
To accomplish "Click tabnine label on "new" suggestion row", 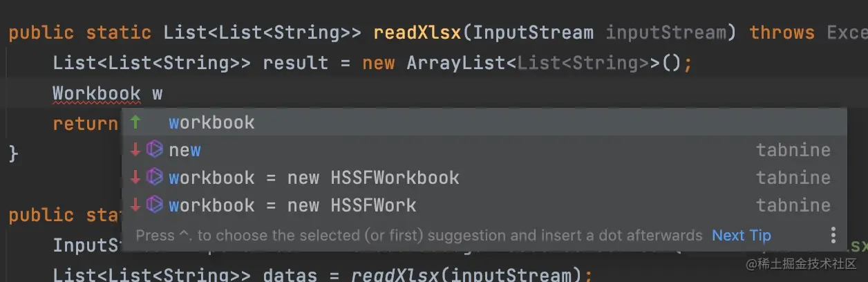I will [x=793, y=150].
